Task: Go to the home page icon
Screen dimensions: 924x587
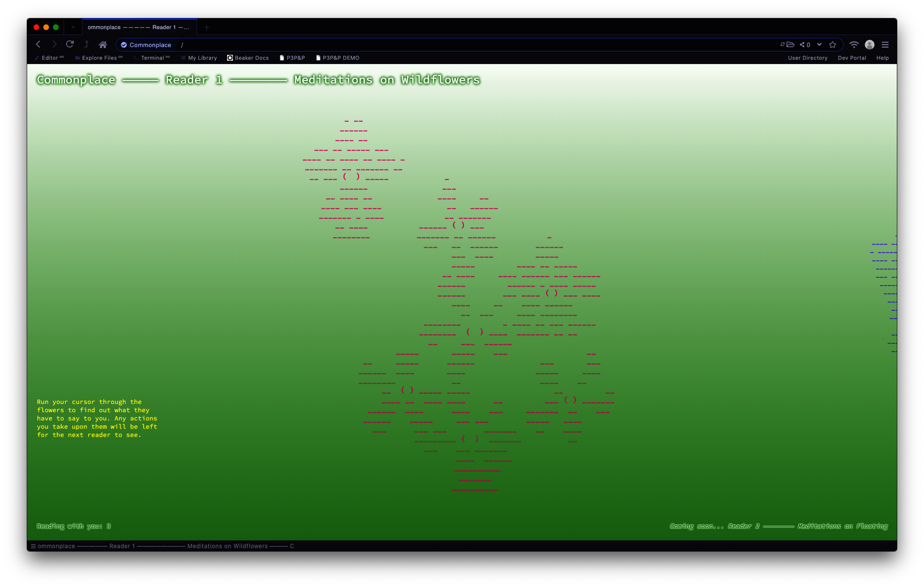Action: click(102, 45)
